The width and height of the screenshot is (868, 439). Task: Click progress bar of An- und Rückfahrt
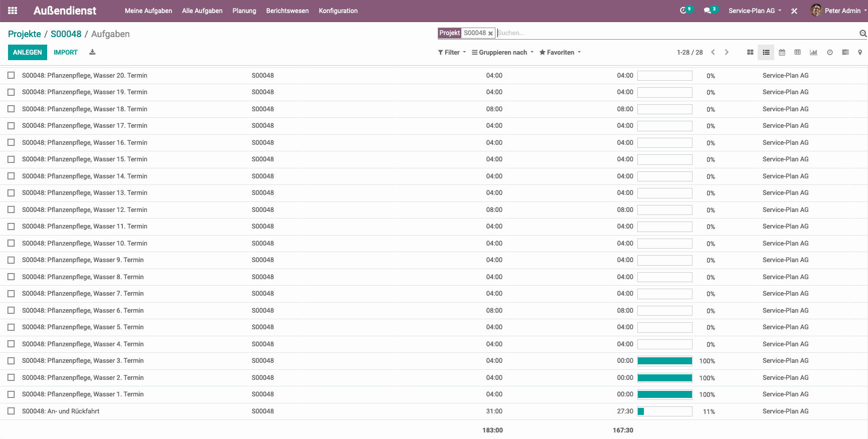click(665, 411)
